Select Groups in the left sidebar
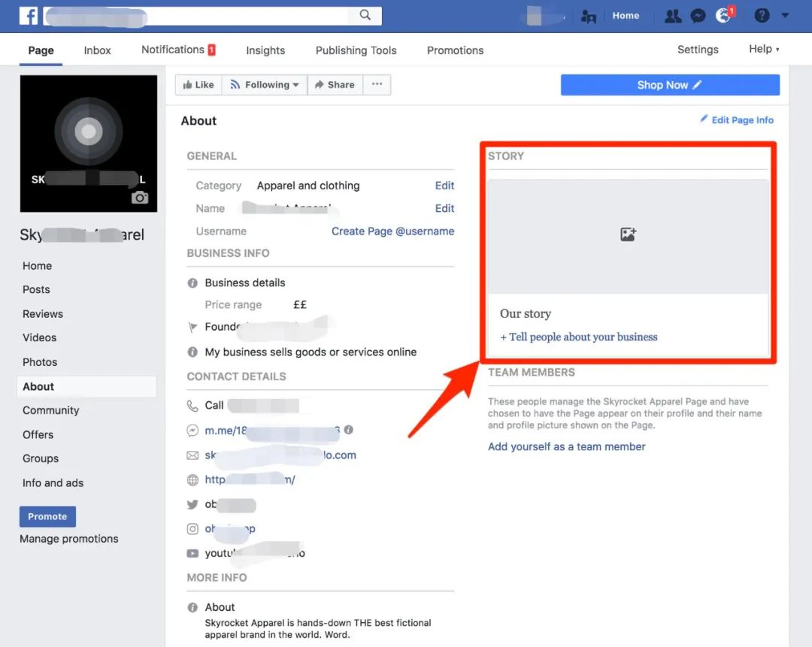The width and height of the screenshot is (812, 647). pos(41,458)
